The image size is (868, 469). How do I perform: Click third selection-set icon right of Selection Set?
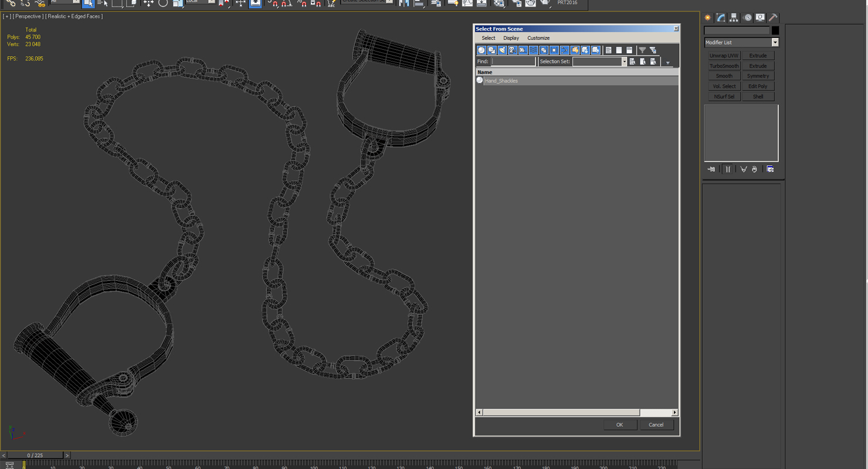653,62
